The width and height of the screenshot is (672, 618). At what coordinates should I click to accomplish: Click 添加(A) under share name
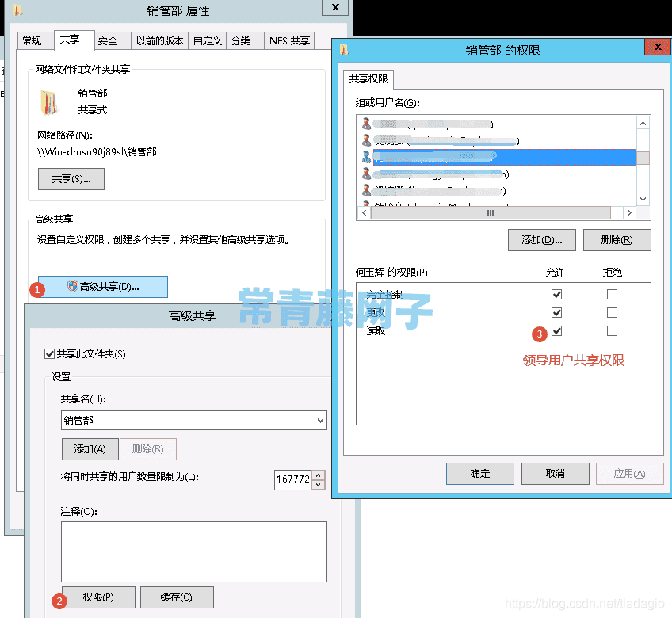click(90, 449)
